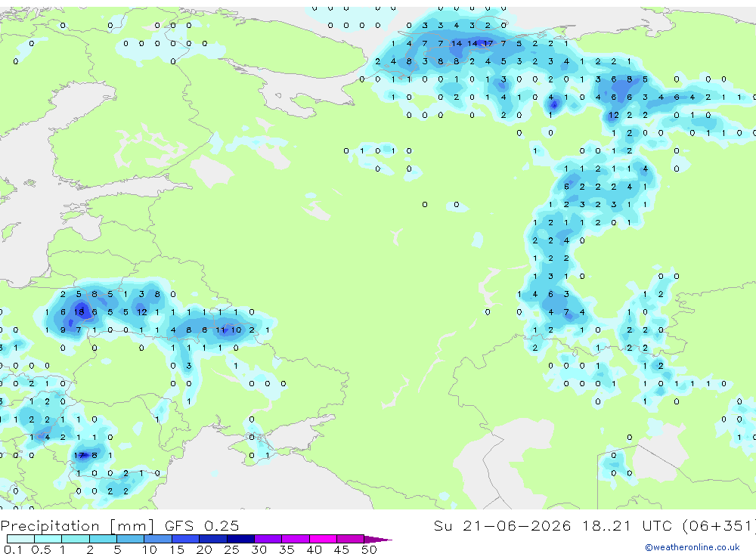Screen dimensions: 756x554
Task: Click the '18' precipitation value on the map
Action: coord(79,312)
